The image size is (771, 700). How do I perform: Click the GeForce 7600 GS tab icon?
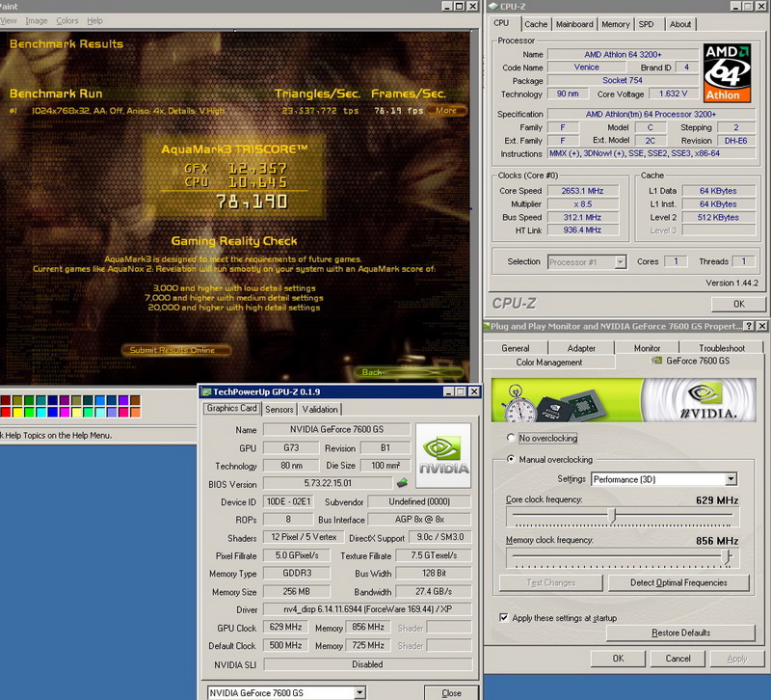(x=656, y=361)
